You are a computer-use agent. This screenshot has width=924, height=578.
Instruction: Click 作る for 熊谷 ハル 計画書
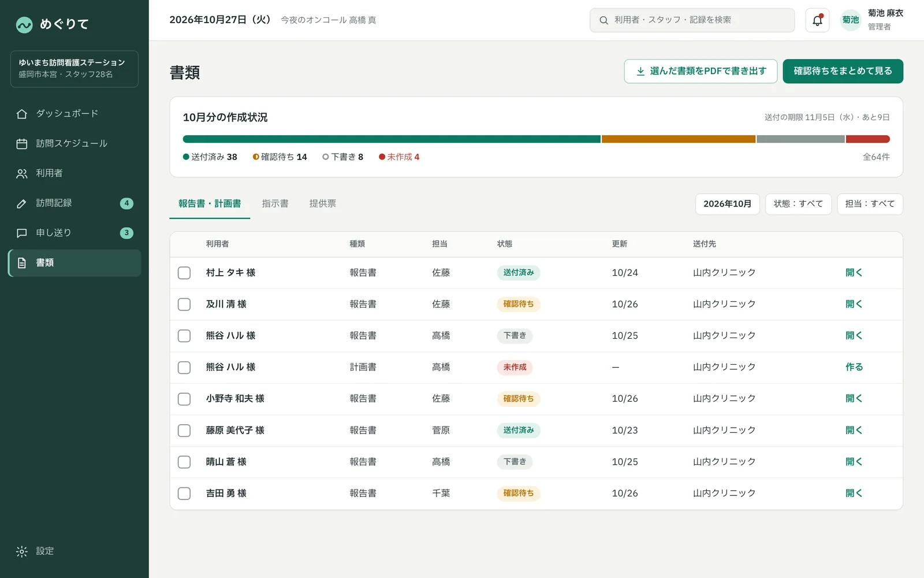(x=854, y=367)
